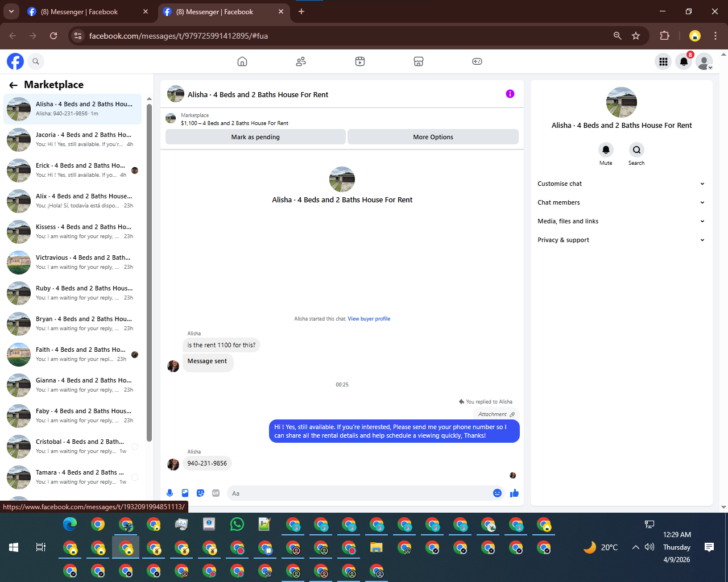The height and width of the screenshot is (582, 728).
Task: Show hidden system tray icons chevron
Action: point(635,547)
